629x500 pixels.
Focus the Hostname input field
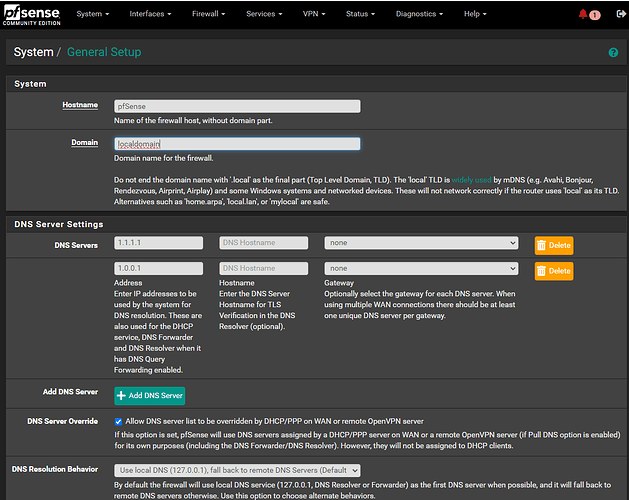[x=237, y=106]
